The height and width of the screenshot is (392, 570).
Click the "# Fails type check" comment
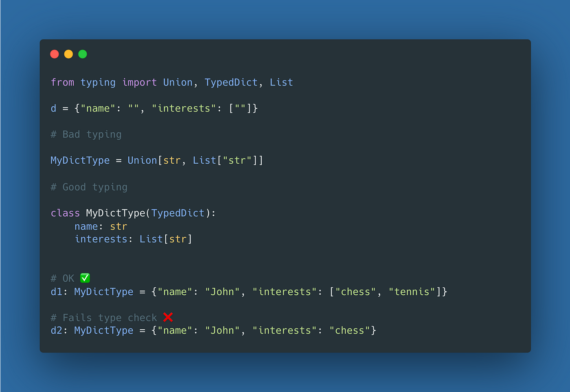tap(104, 318)
